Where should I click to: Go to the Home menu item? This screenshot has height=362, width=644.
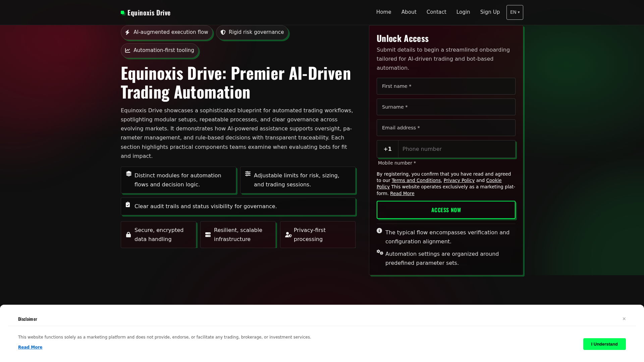point(384,12)
